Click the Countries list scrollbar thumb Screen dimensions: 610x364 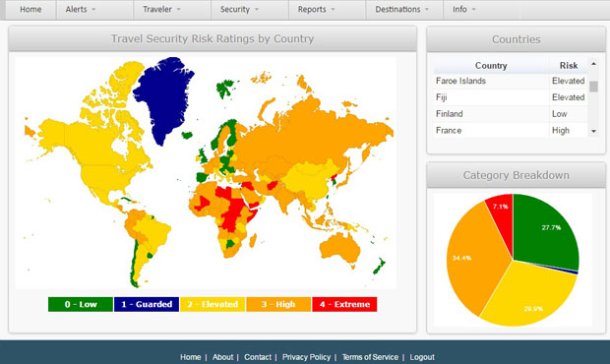pyautogui.click(x=593, y=87)
